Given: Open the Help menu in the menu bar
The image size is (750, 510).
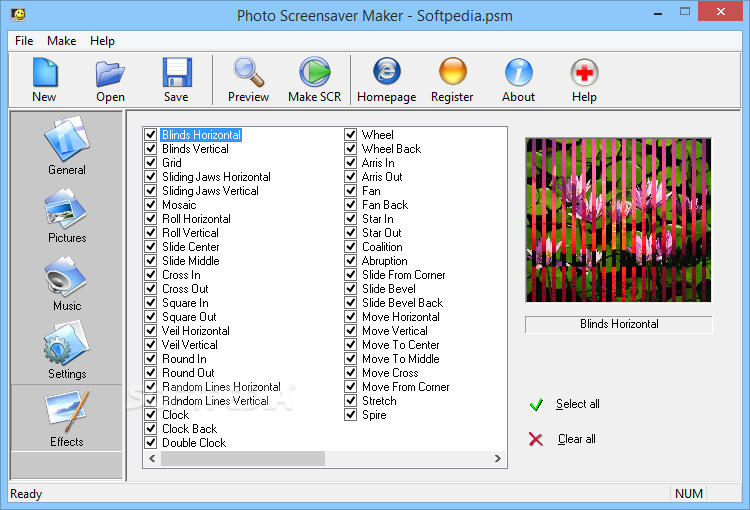Looking at the screenshot, I should point(102,41).
